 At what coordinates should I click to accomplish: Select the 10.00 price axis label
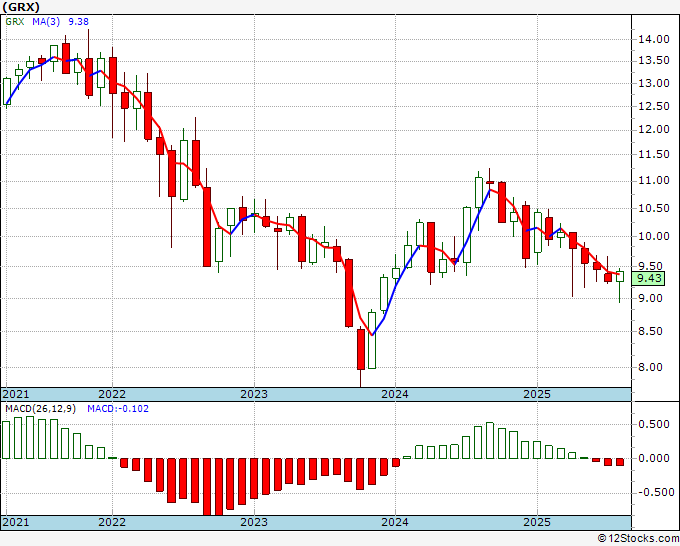(x=654, y=236)
